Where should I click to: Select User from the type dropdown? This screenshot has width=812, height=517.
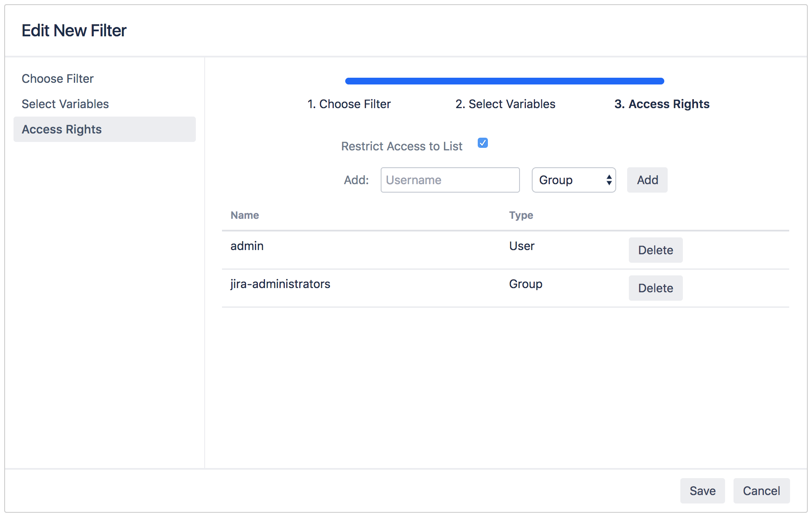(x=573, y=180)
